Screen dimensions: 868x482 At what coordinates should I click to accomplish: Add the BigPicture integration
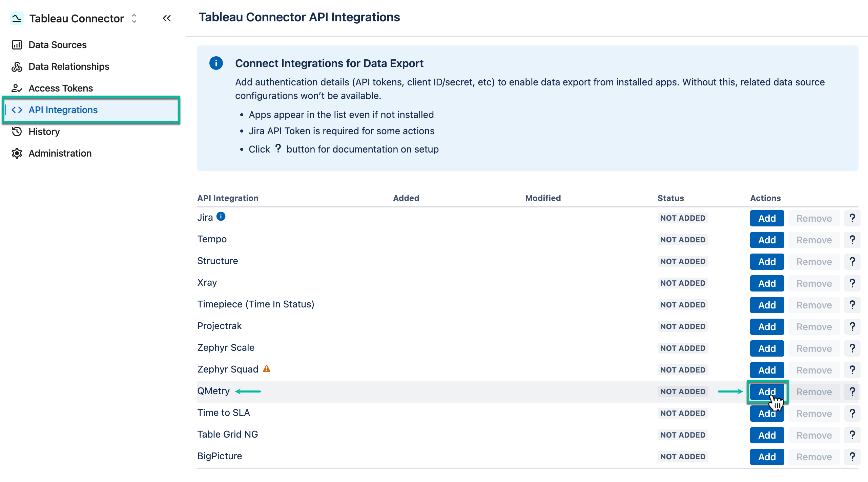click(767, 457)
